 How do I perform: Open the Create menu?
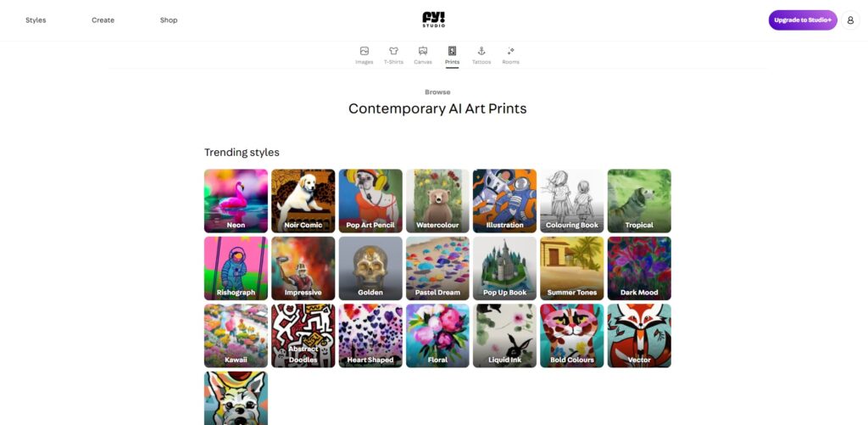coord(103,20)
